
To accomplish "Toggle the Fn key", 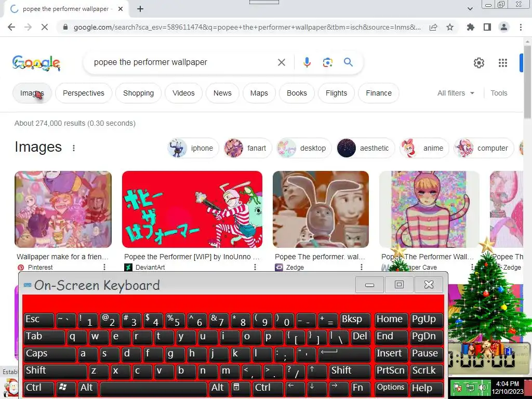I will [361, 388].
